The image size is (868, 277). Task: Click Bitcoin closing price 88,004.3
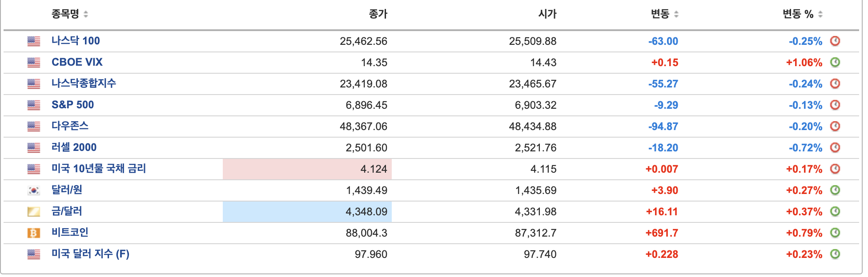366,233
